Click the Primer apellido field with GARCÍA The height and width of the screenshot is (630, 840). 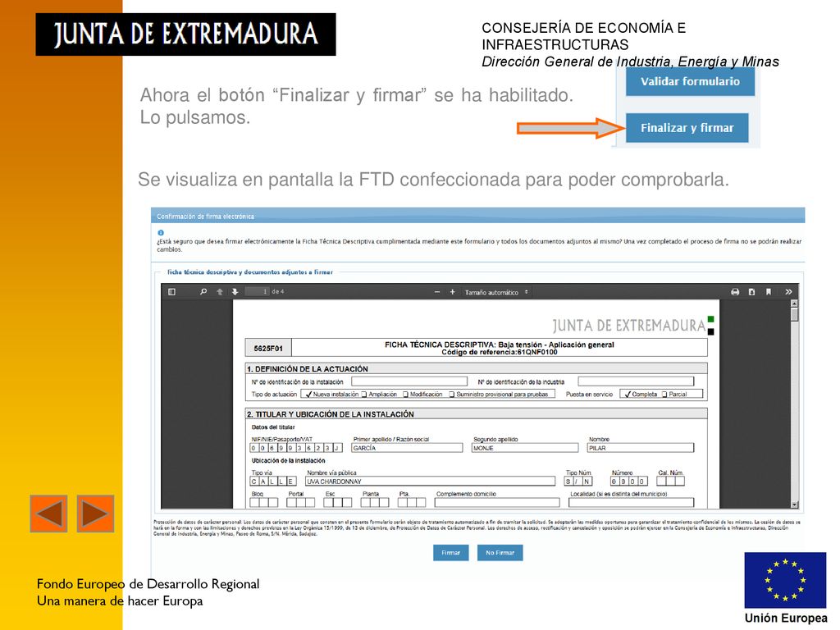407,448
